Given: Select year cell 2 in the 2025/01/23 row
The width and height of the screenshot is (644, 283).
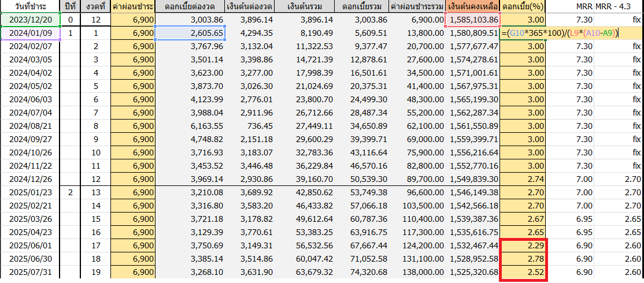Looking at the screenshot, I should [x=70, y=192].
